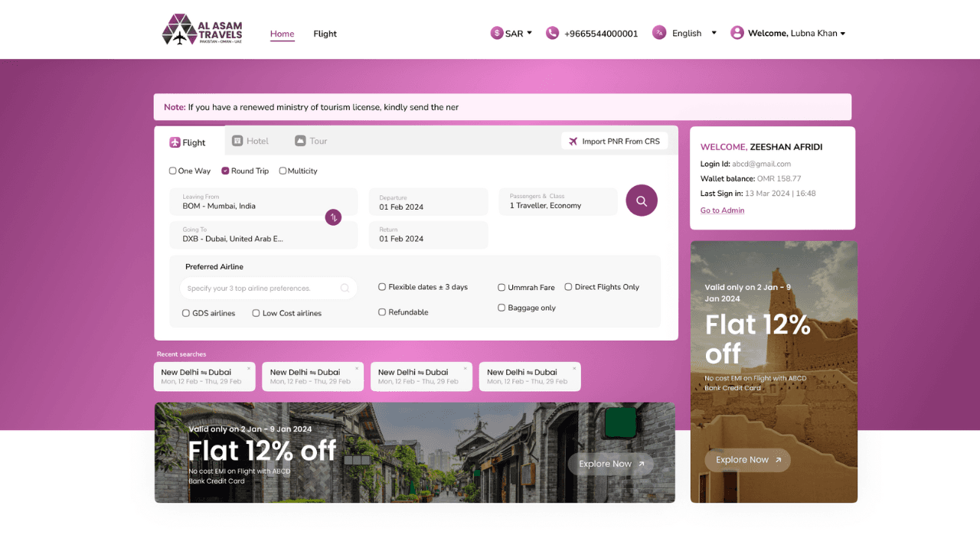Open the Departure date 01 Feb 2024 picker
The width and height of the screenshot is (980, 551).
point(429,202)
